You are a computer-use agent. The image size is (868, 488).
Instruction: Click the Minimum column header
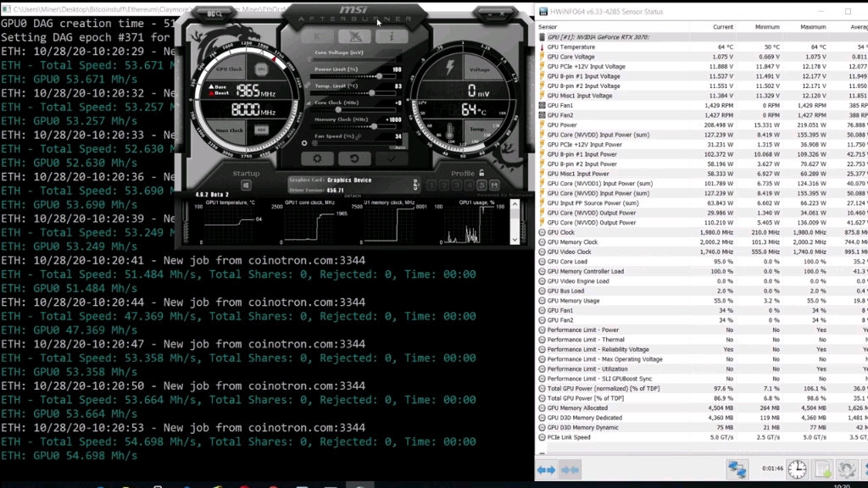pos(767,27)
